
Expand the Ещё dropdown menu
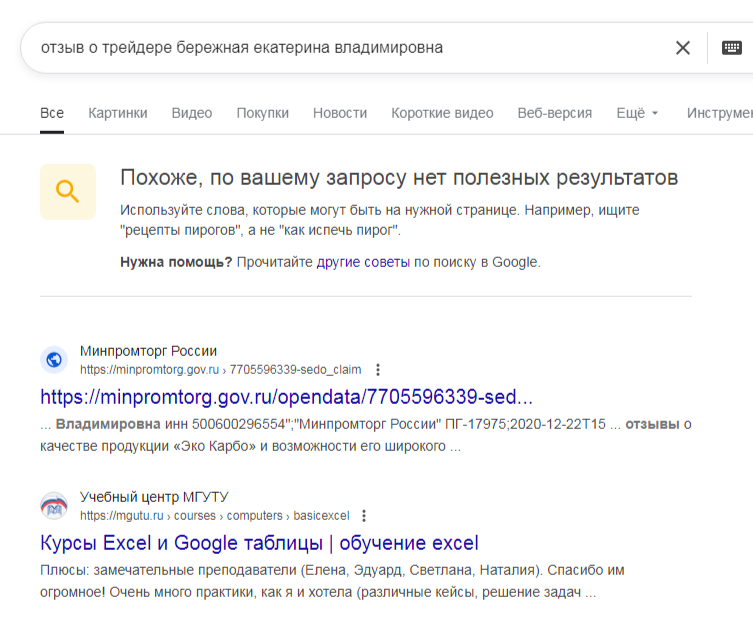(637, 113)
